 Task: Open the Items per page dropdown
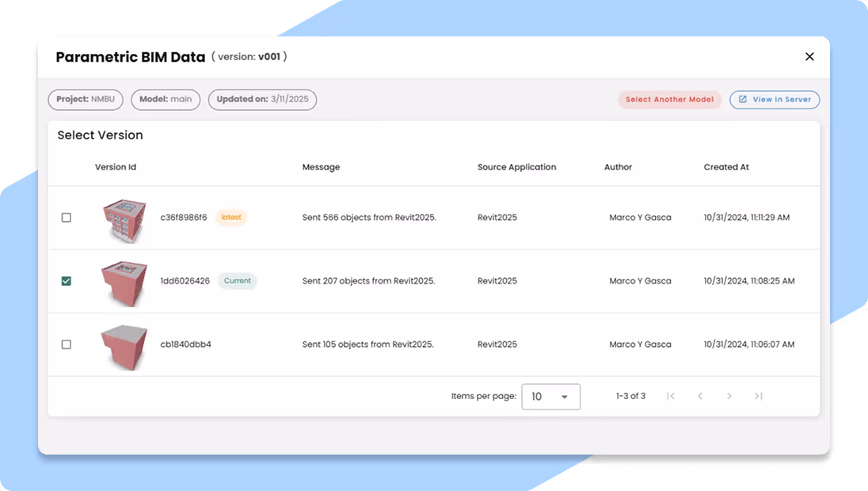click(550, 396)
